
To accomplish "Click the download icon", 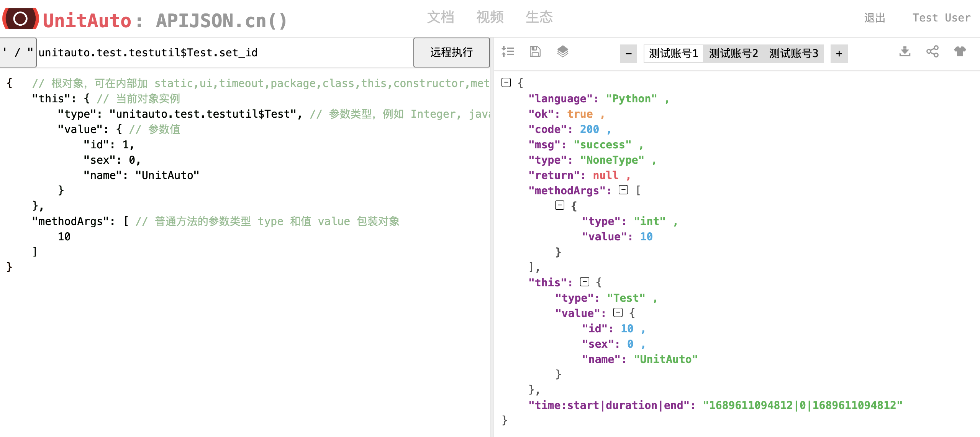I will 905,51.
